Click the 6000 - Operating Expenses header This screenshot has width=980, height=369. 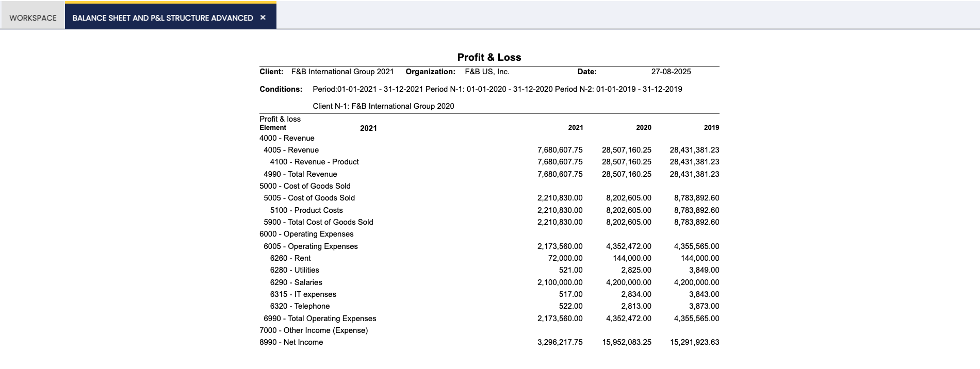[x=306, y=234]
